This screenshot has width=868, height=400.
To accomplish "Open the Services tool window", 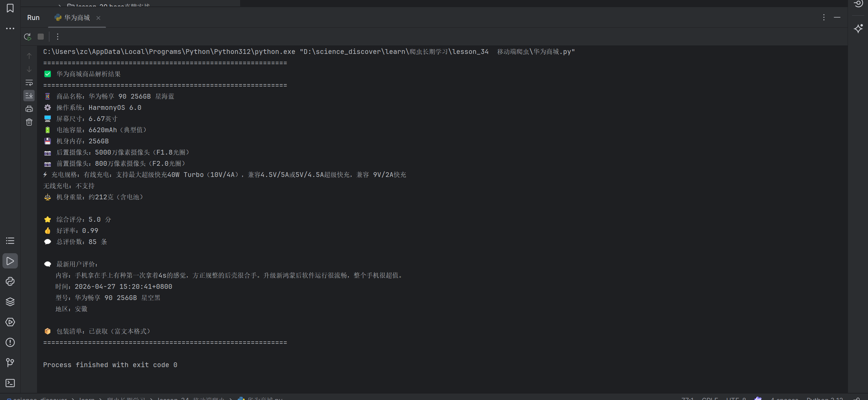I will pos(10,322).
